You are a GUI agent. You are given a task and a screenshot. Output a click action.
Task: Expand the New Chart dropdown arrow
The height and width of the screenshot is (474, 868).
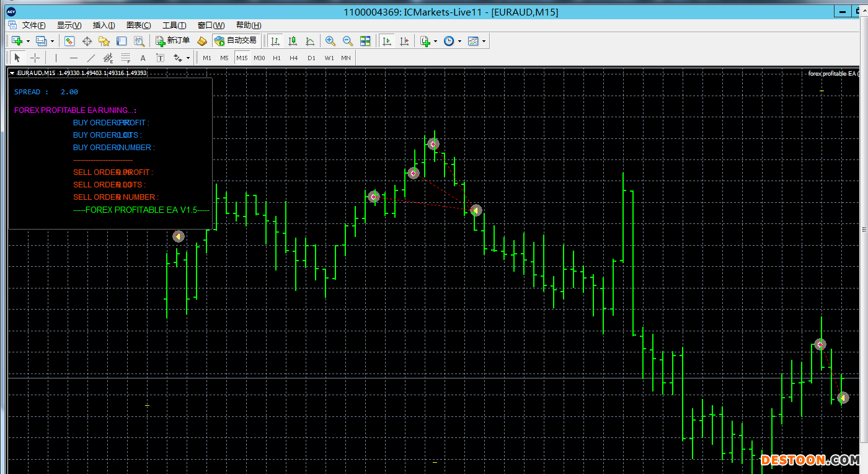click(x=28, y=42)
